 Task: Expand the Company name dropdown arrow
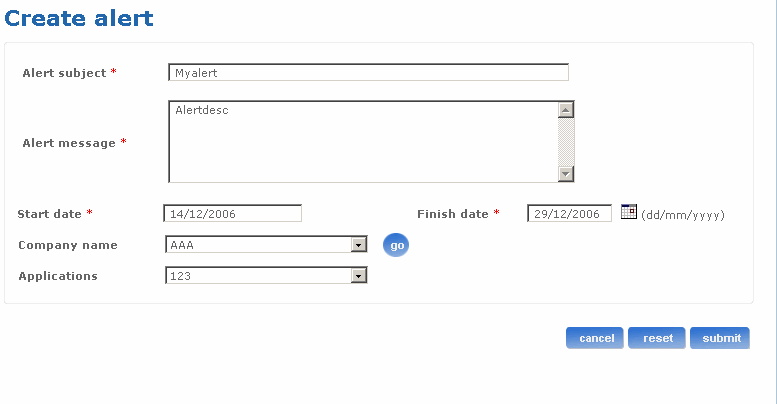pyautogui.click(x=358, y=245)
